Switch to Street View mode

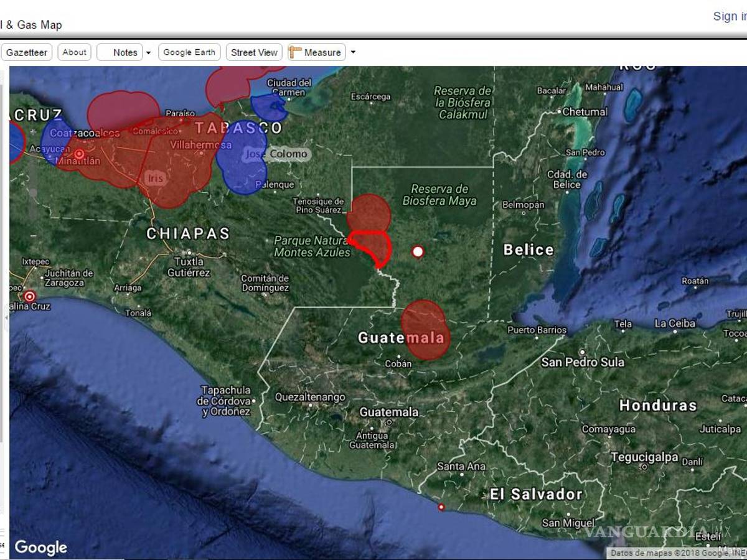(x=254, y=52)
